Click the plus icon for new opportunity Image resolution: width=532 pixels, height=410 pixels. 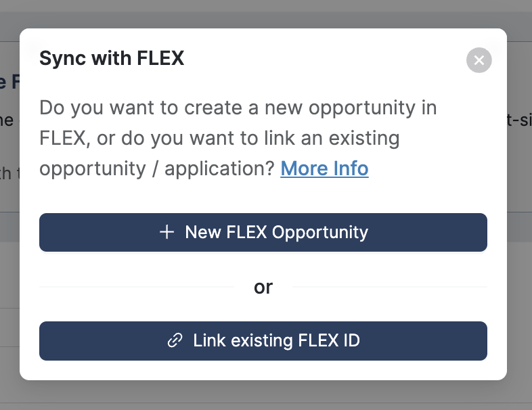coord(167,233)
